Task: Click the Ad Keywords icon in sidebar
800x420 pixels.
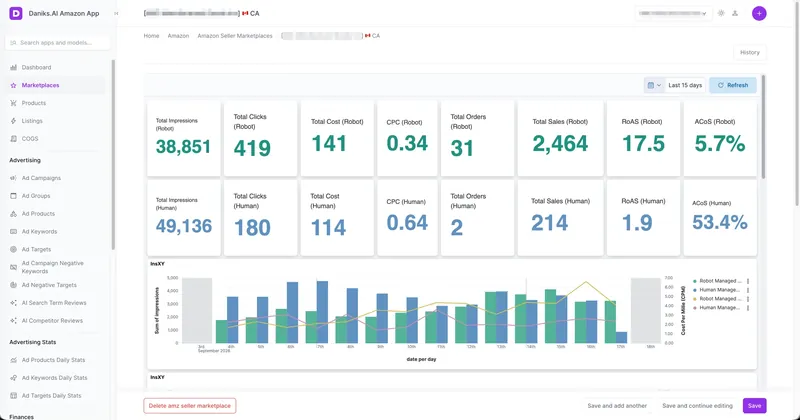Action: pyautogui.click(x=13, y=232)
